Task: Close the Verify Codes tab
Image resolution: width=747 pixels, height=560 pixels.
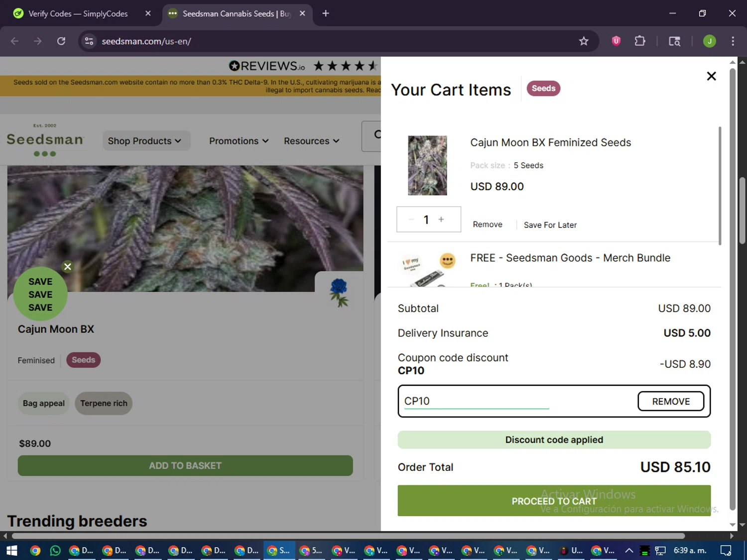Action: pyautogui.click(x=148, y=13)
